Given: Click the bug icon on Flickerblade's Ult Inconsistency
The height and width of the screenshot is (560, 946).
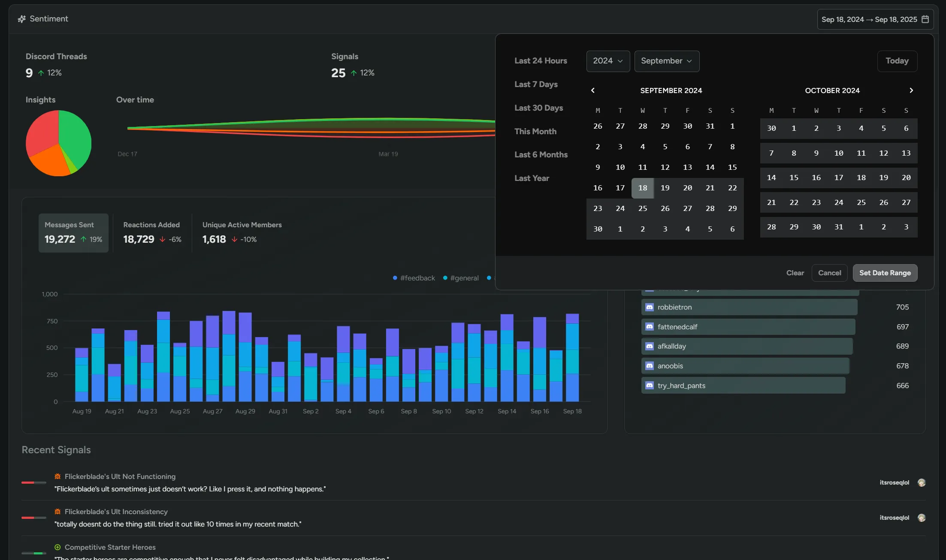Looking at the screenshot, I should (57, 511).
